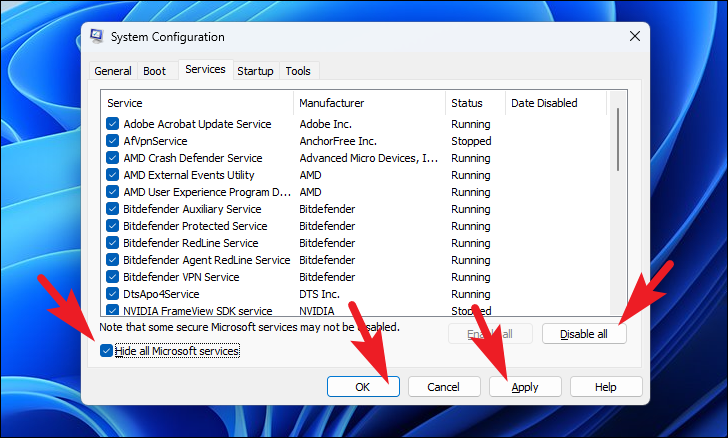Uncheck AMD User Experience Program checkbox
Image resolution: width=728 pixels, height=438 pixels.
(x=112, y=192)
